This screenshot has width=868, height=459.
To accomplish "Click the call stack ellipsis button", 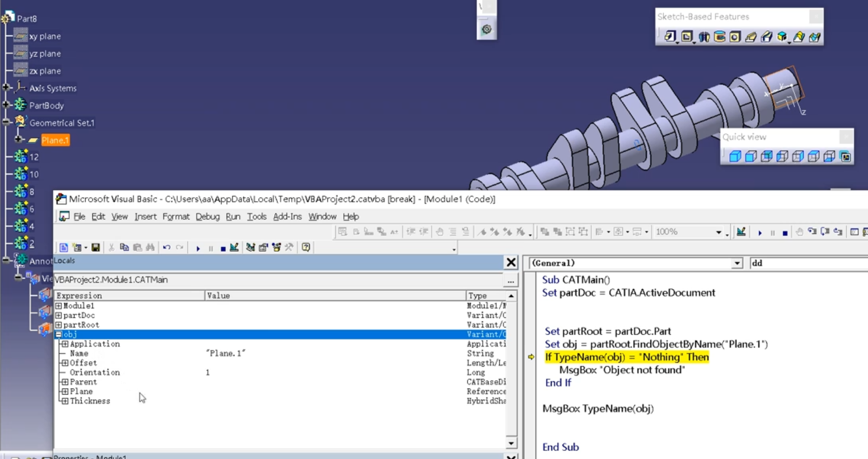I will pyautogui.click(x=511, y=280).
